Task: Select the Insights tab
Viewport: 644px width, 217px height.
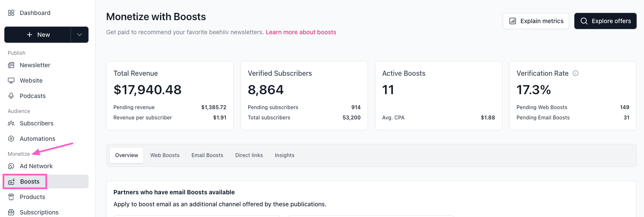Action: coord(285,155)
